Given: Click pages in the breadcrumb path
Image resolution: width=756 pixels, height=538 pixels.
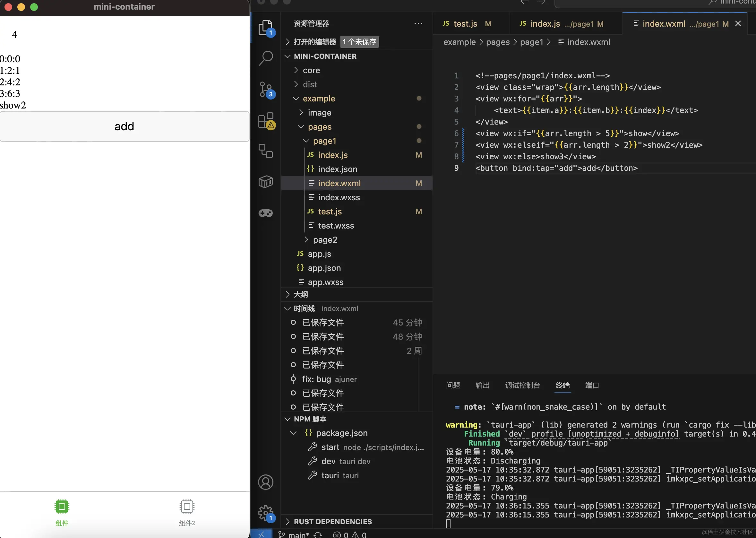Looking at the screenshot, I should point(498,42).
